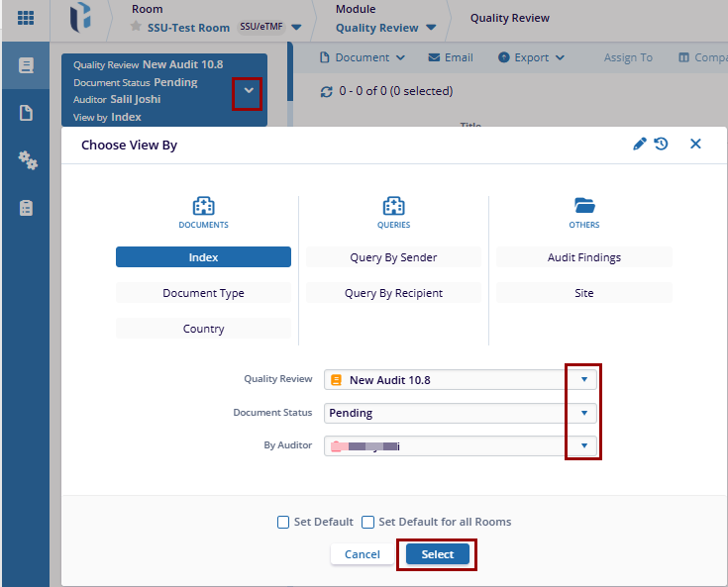
Task: Click the pencil edit icon in dialog header
Action: (639, 145)
